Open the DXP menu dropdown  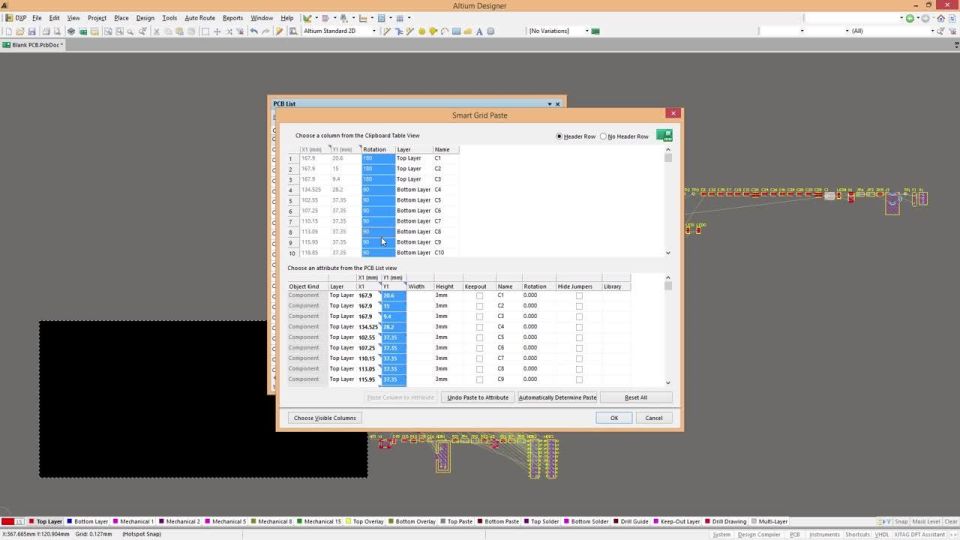(17, 18)
